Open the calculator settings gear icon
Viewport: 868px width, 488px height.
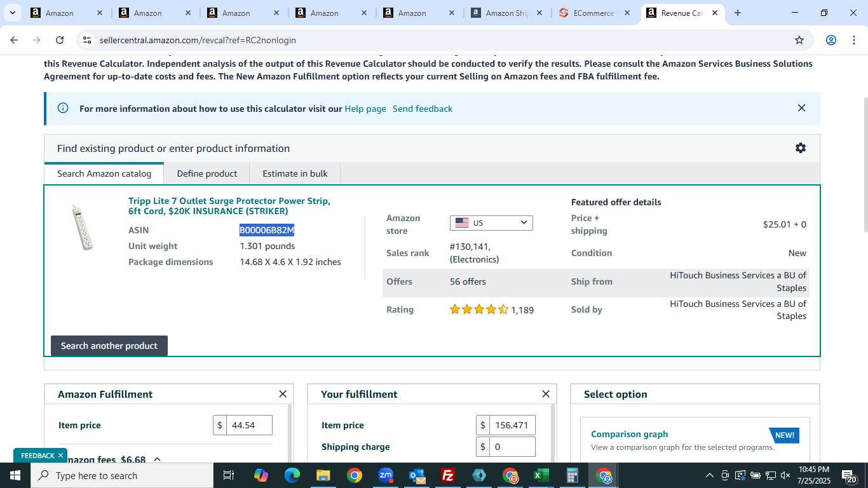[801, 148]
